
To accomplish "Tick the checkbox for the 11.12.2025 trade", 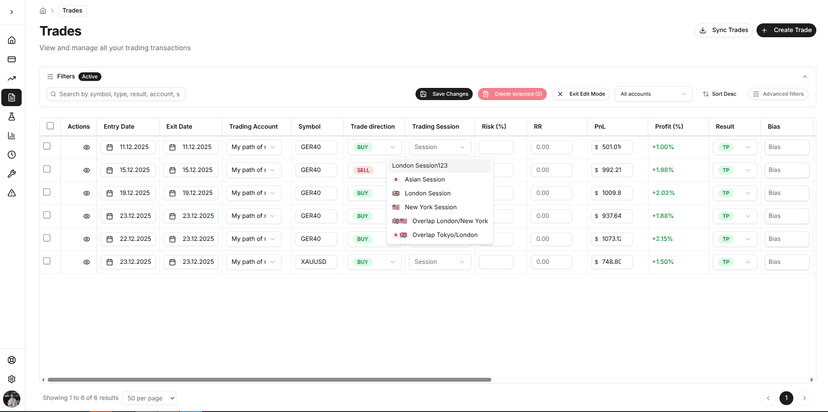I will click(47, 146).
